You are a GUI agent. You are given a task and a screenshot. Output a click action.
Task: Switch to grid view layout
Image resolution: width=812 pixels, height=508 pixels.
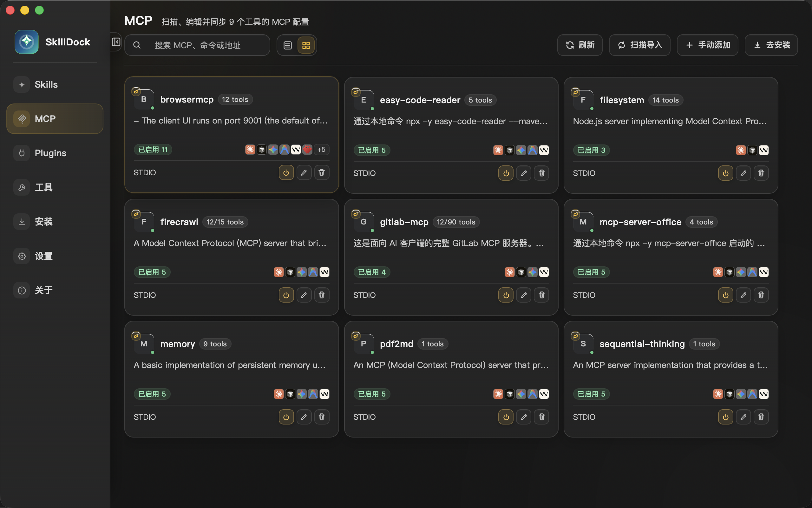pos(306,45)
